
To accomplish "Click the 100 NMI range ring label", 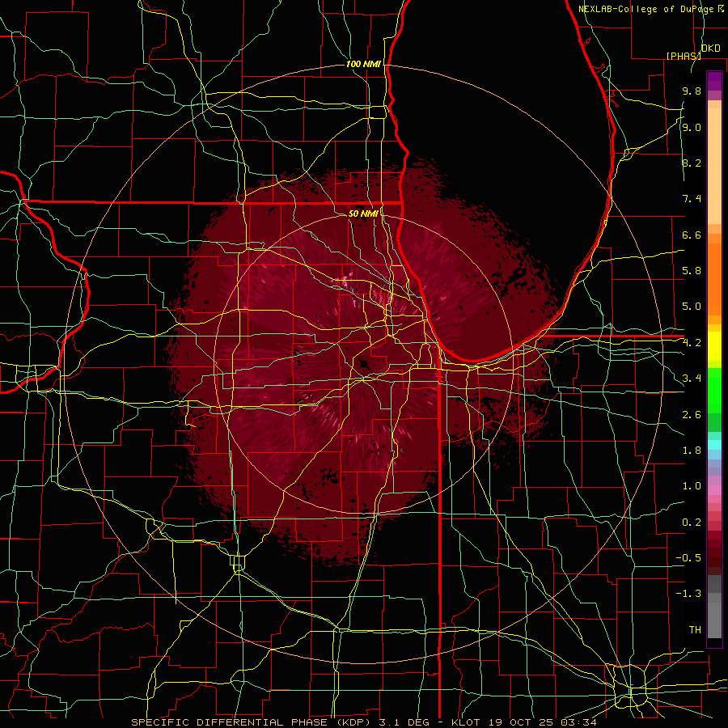I will click(363, 64).
